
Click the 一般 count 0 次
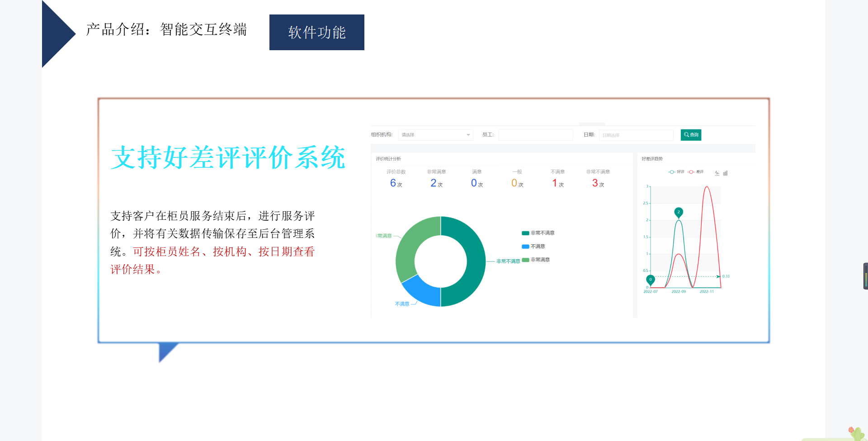517,183
